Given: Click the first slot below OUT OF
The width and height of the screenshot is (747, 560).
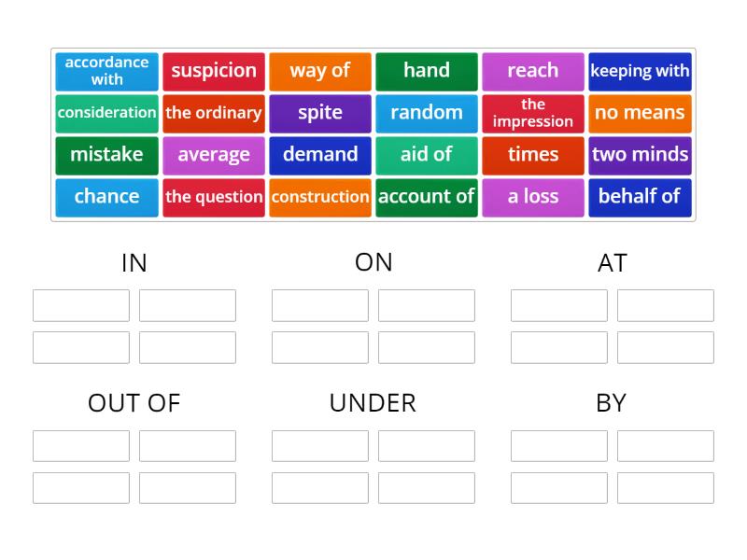Looking at the screenshot, I should point(81,445).
